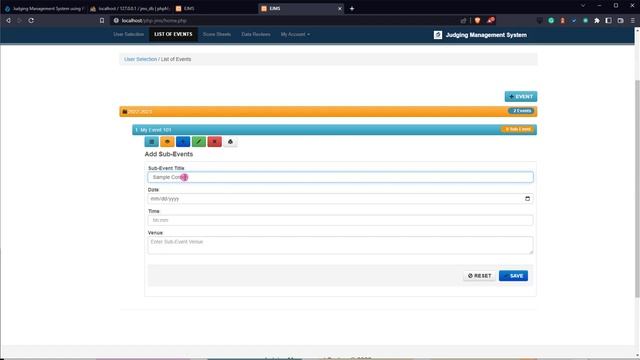Click the RESET button
Viewport: 640px width, 360px height.
(x=480, y=276)
